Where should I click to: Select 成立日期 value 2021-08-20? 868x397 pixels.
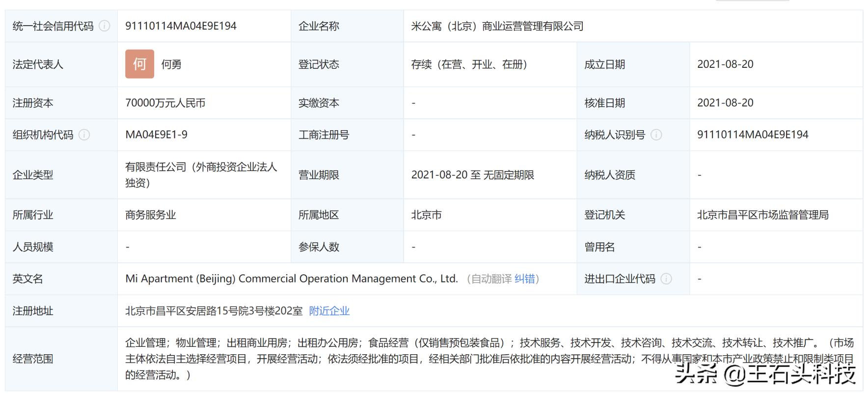point(725,64)
